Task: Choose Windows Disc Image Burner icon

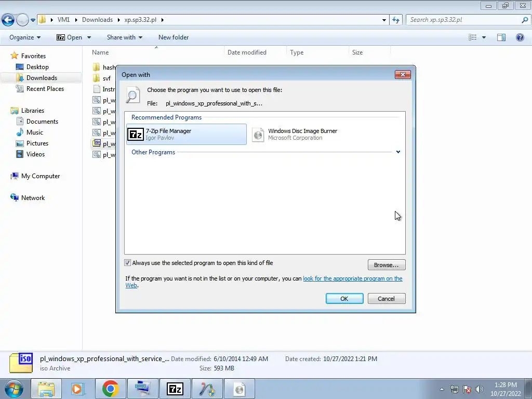Action: click(258, 135)
